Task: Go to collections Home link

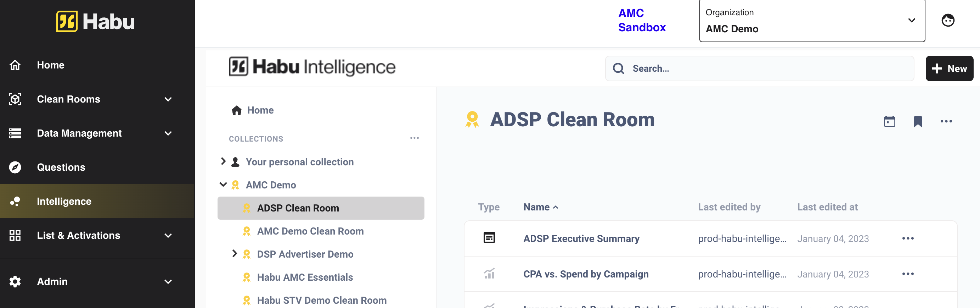Action: pyautogui.click(x=260, y=111)
